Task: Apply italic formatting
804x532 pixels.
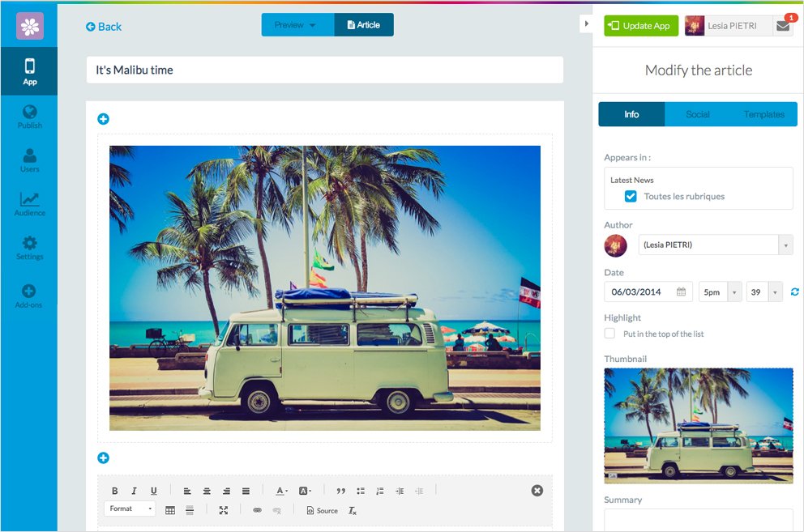Action: [134, 491]
